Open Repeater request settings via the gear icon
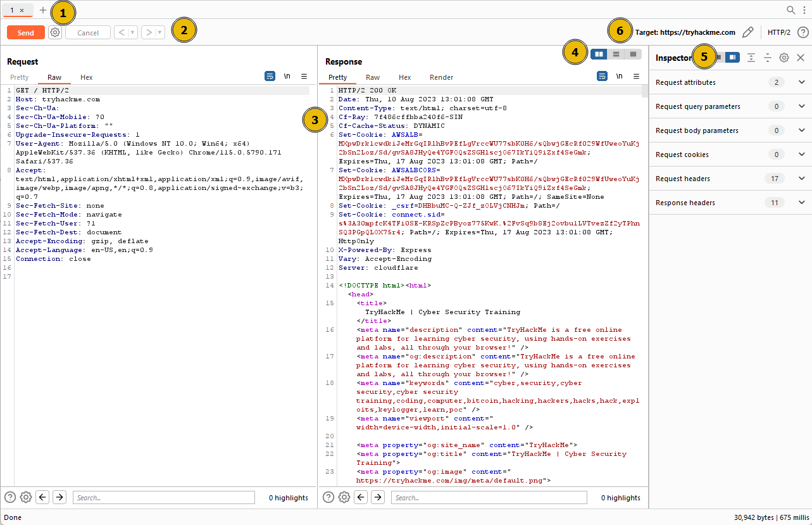Image resolution: width=812 pixels, height=525 pixels. [x=55, y=32]
